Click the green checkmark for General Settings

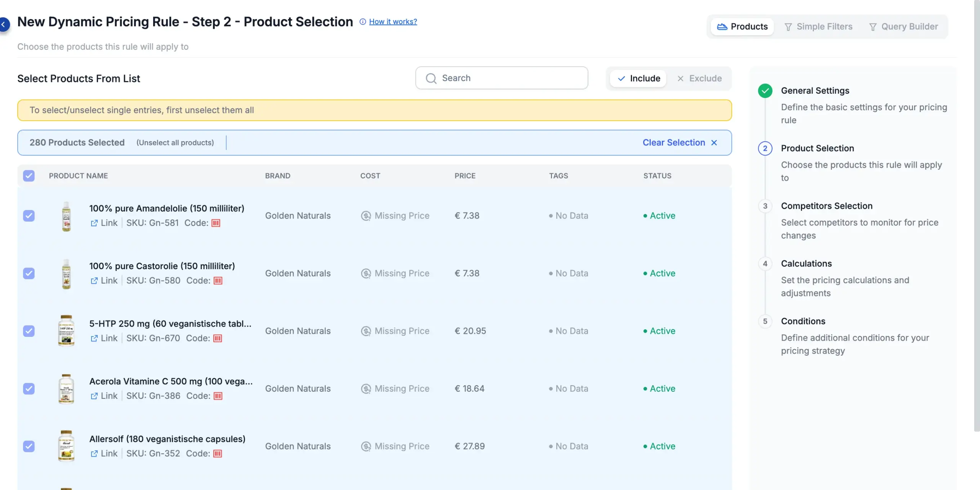(765, 91)
